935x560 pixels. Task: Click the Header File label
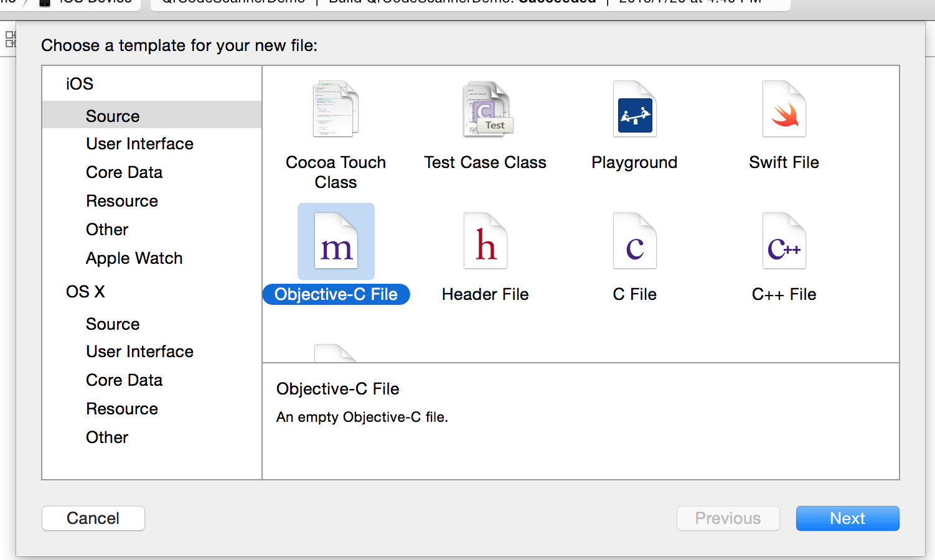[x=486, y=294]
